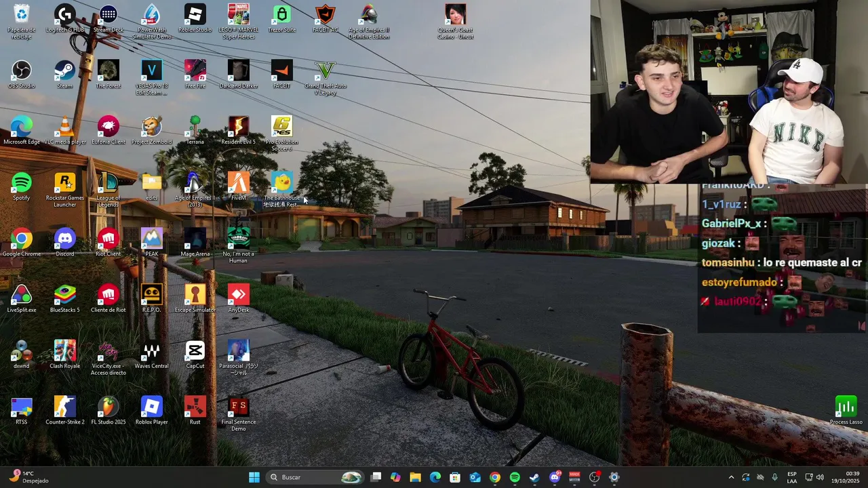Select the VLC media player icon
Image resolution: width=868 pixels, height=488 pixels.
[65, 130]
